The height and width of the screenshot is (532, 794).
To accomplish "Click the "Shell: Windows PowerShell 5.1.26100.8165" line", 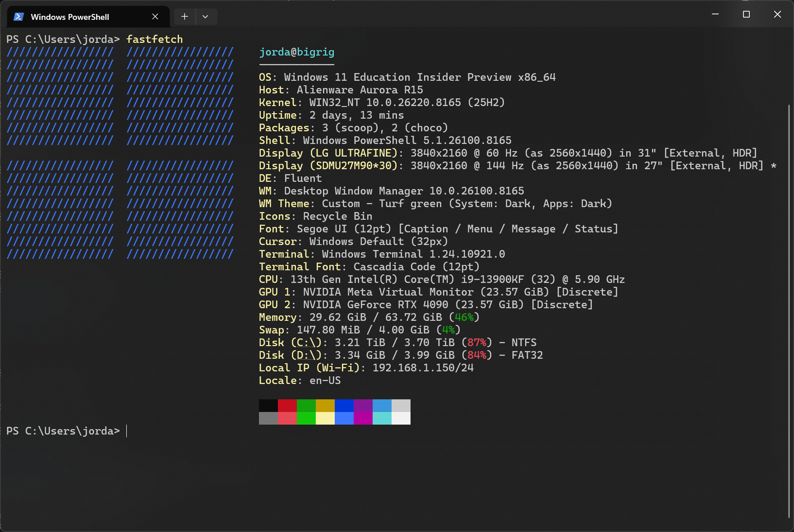I will (x=385, y=140).
